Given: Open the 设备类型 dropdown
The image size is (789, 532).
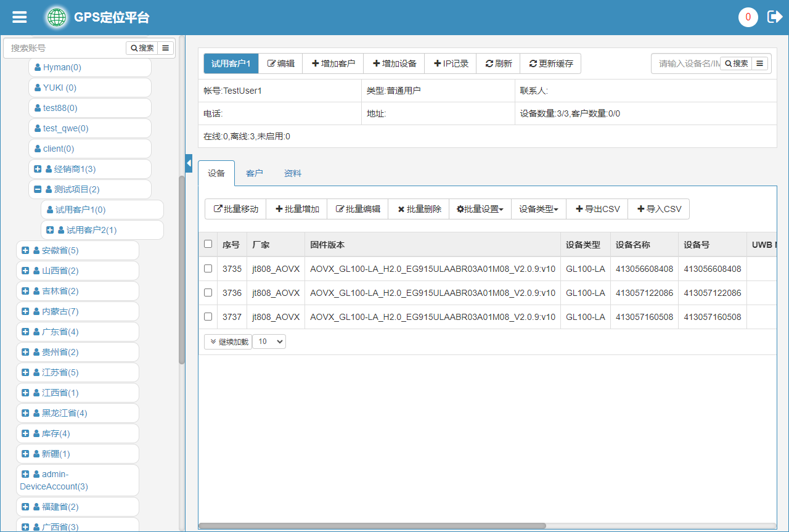Looking at the screenshot, I should pos(538,209).
